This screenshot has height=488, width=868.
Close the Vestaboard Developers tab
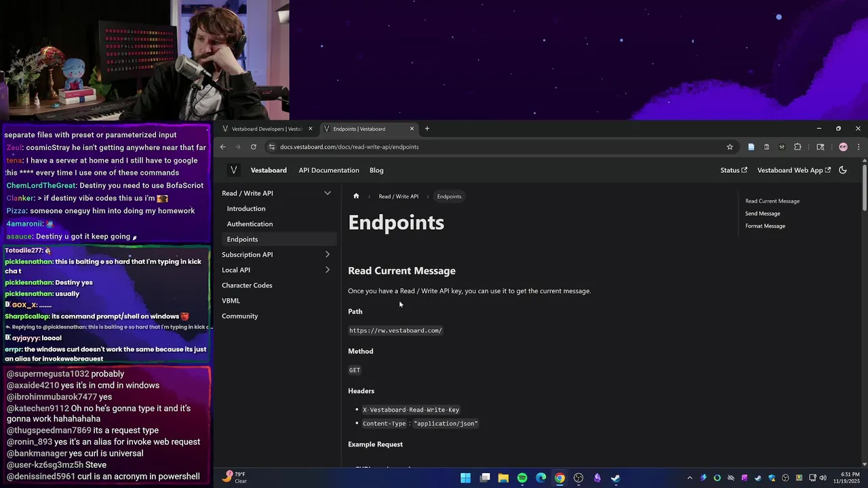click(311, 129)
